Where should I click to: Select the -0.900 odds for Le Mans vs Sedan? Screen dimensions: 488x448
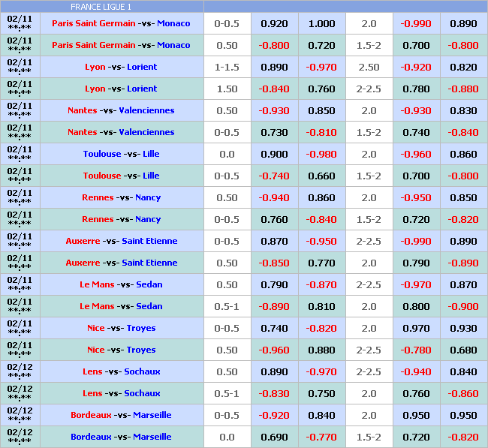click(x=463, y=306)
